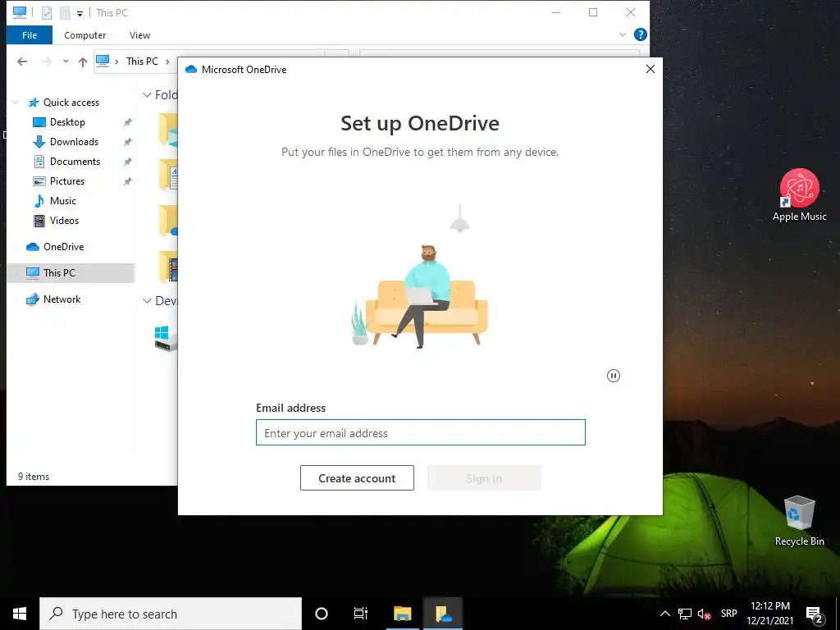
Task: Collapse the Devices and drives group
Action: pos(147,301)
